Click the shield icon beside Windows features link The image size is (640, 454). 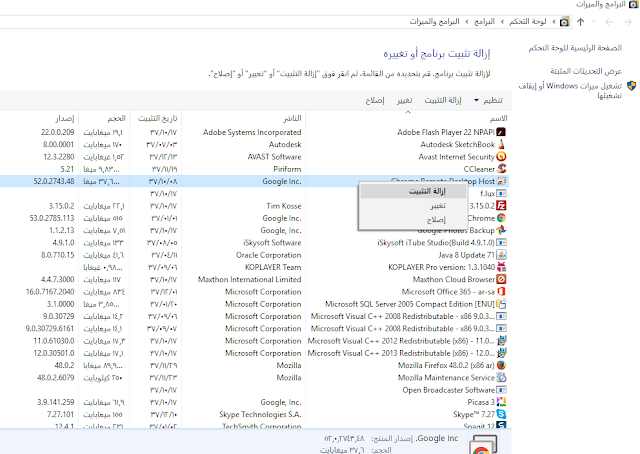click(631, 86)
